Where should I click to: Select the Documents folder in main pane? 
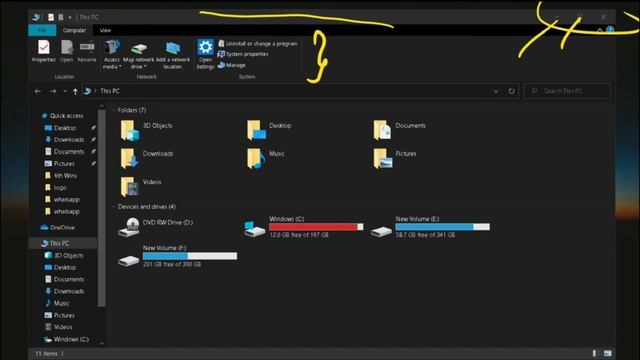click(400, 130)
